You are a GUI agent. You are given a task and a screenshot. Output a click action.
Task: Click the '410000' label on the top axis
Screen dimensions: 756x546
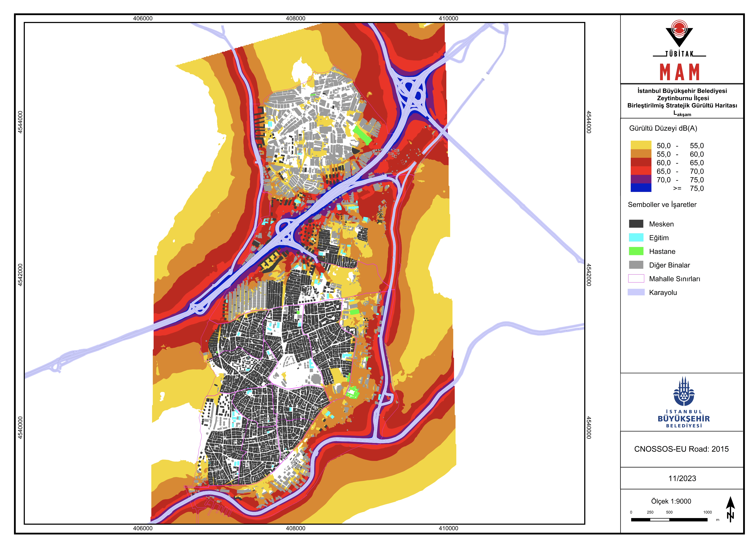click(x=448, y=18)
